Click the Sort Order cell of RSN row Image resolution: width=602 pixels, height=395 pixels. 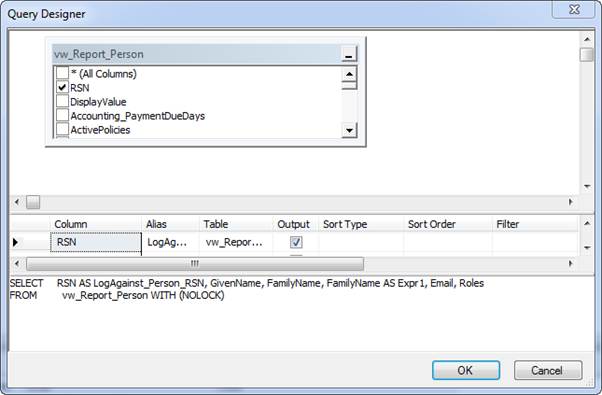point(448,242)
